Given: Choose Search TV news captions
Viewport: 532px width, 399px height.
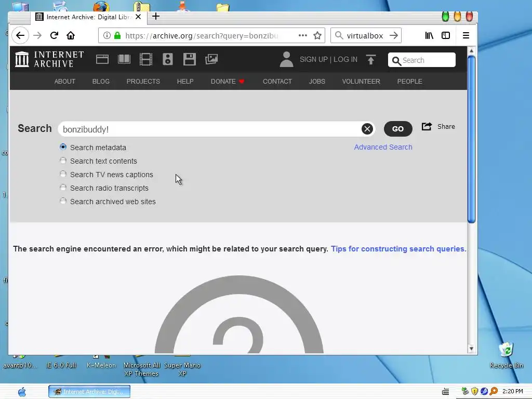Looking at the screenshot, I should coord(63,174).
